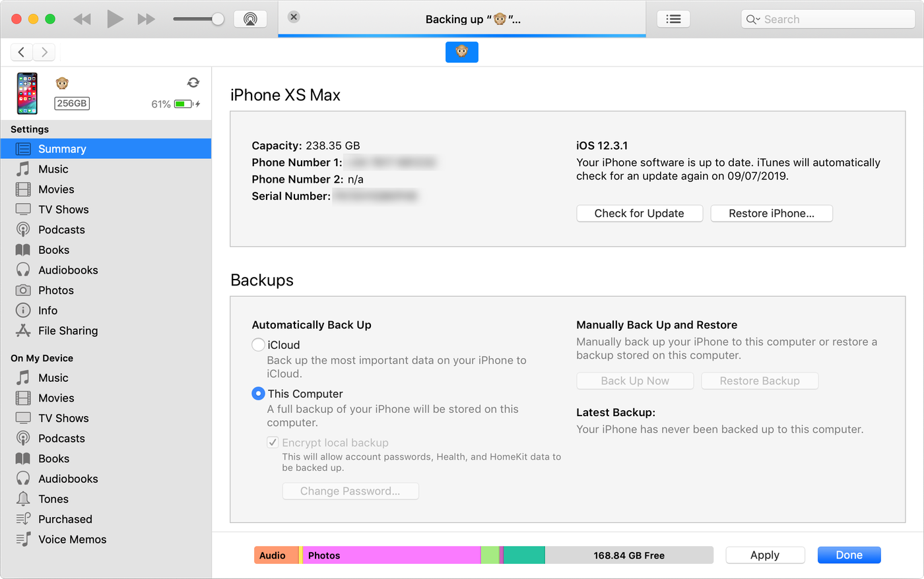Open the search dropdown magnifier arrow

click(x=753, y=20)
